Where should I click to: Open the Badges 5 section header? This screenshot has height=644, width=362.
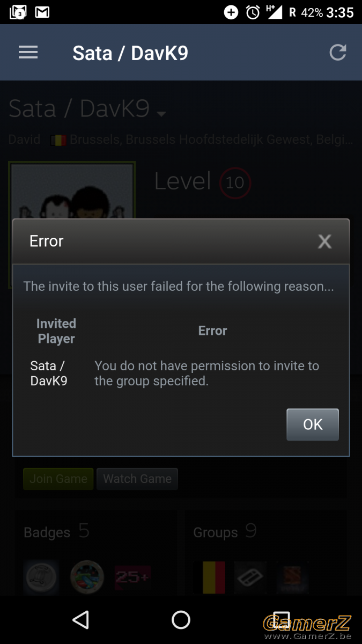(x=57, y=532)
